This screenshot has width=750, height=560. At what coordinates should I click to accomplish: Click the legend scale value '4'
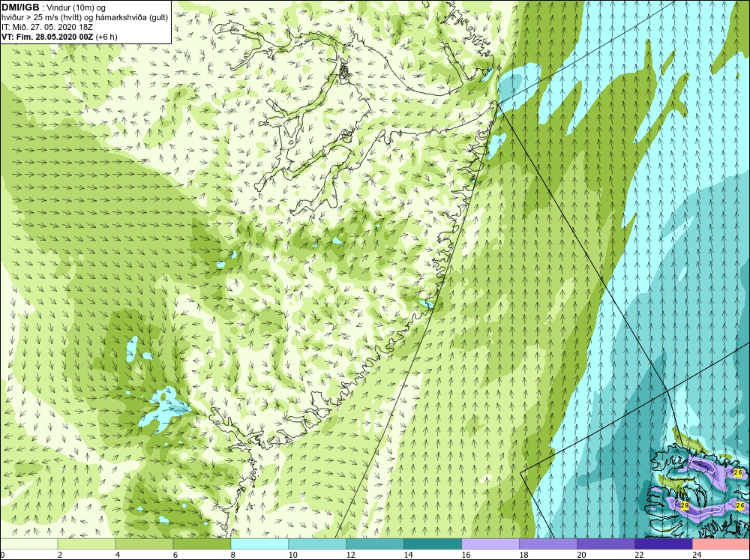pyautogui.click(x=118, y=555)
